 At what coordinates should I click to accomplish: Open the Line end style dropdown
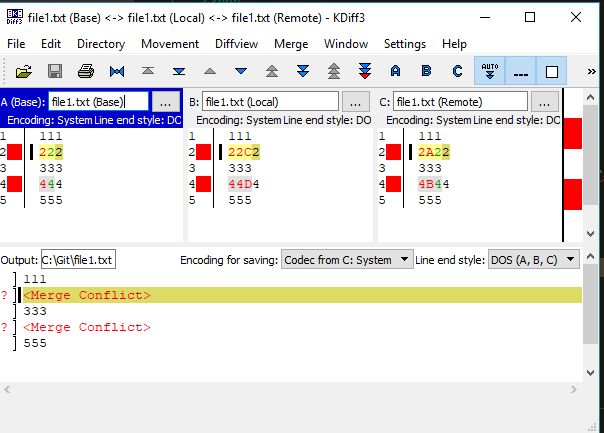tap(534, 259)
